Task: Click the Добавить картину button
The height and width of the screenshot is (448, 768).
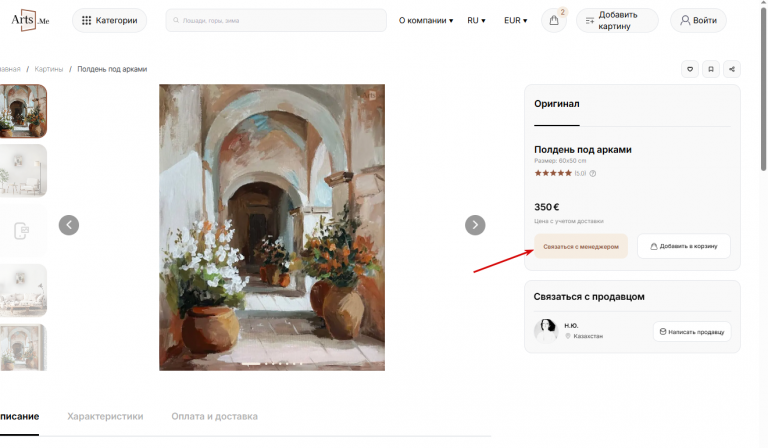Action: (x=617, y=21)
